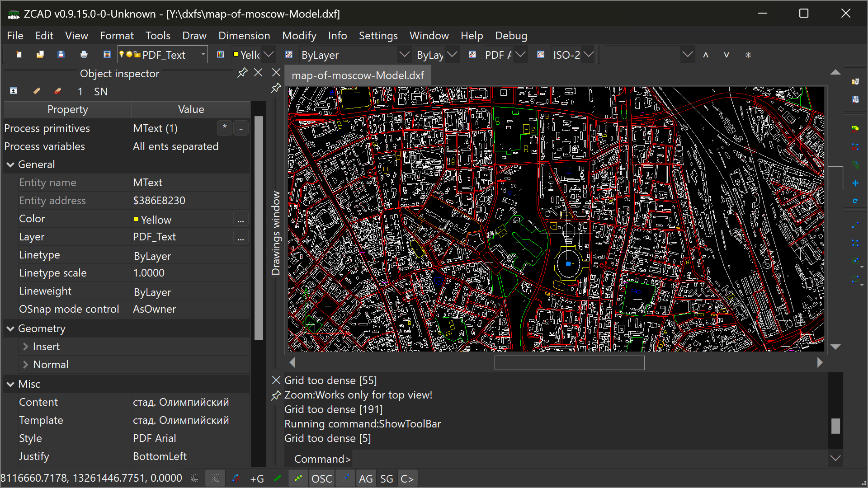Collapse the Geometry section

pyautogui.click(x=10, y=329)
